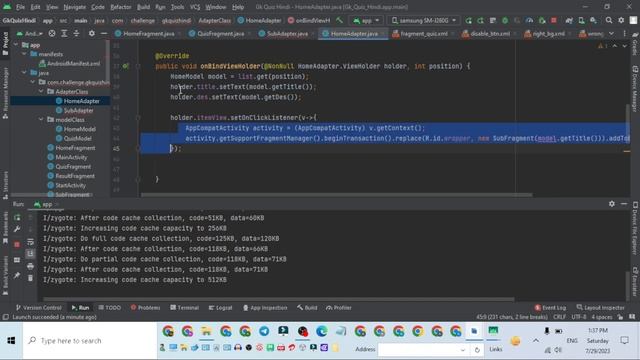The image size is (640, 360).
Task: Open the Navigate menu
Action: click(75, 7)
